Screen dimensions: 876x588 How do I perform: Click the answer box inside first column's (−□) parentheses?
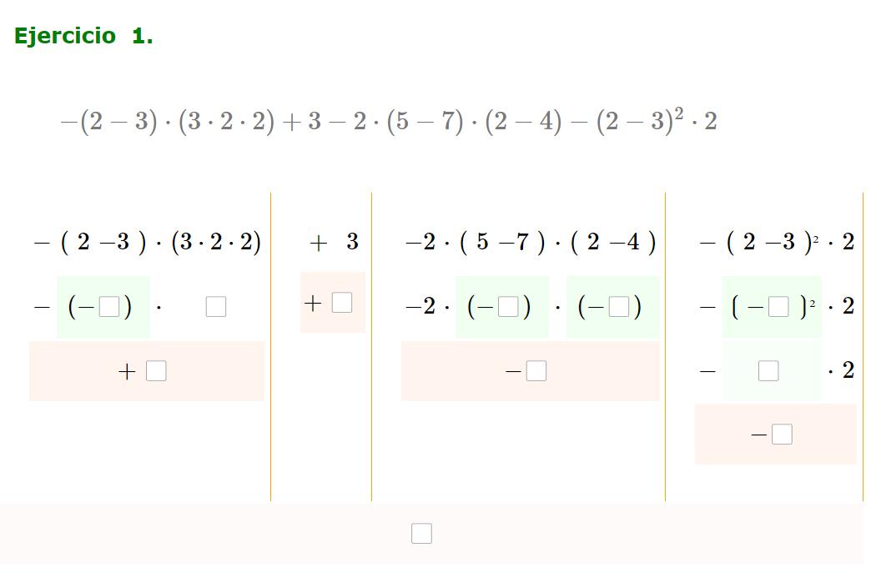[x=109, y=307]
